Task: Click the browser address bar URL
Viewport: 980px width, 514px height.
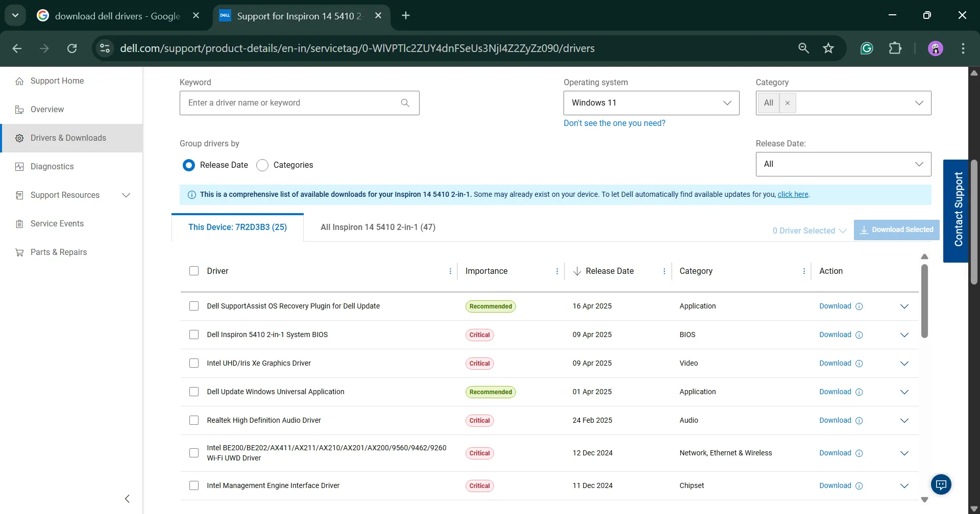Action: (357, 48)
